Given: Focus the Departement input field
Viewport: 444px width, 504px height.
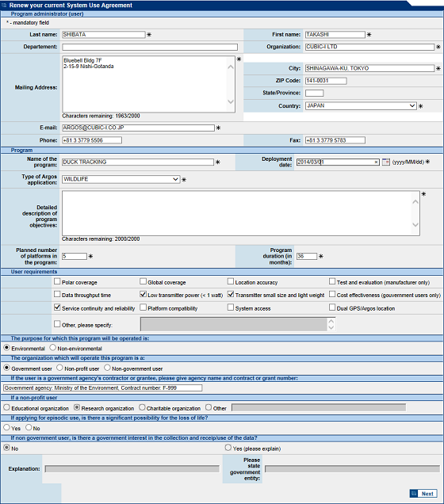Looking at the screenshot, I should pos(150,48).
